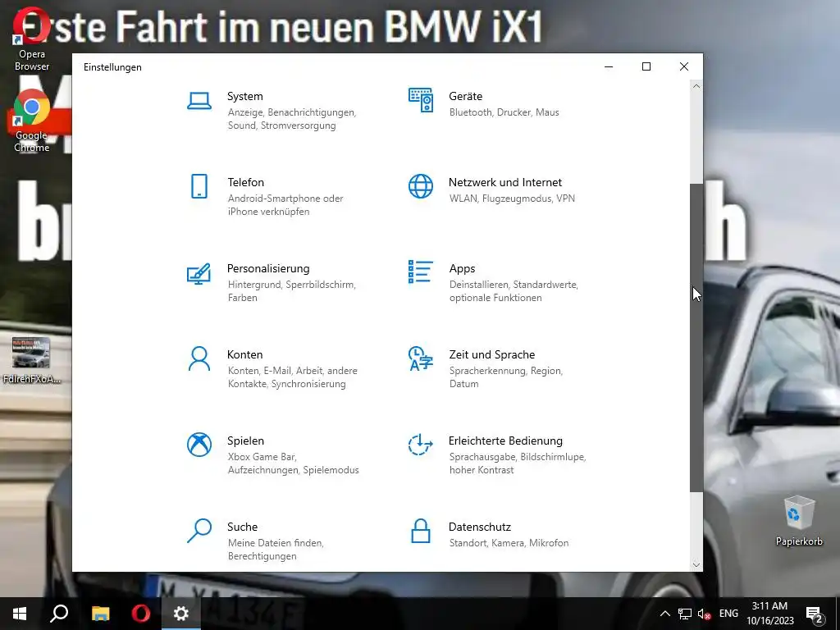Open the Windows Start menu
This screenshot has height=630, width=840.
[x=20, y=614]
